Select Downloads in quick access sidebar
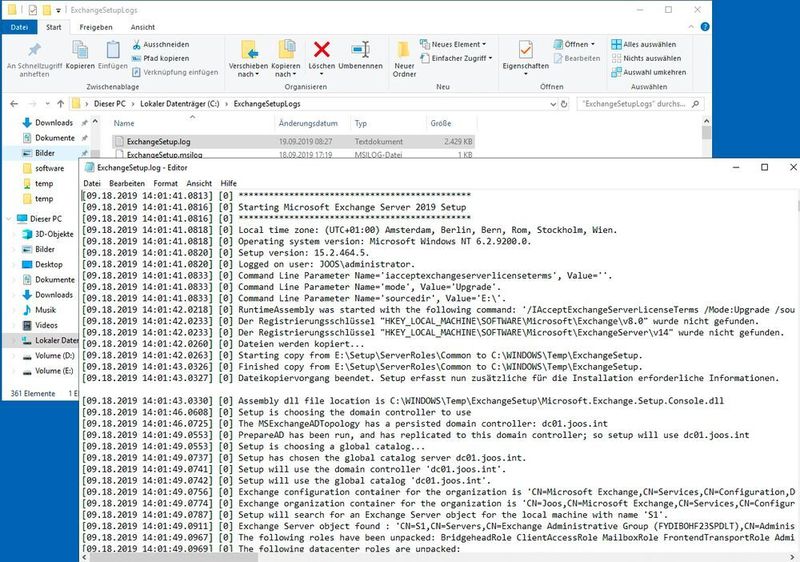This screenshot has height=562, width=800. [54, 122]
